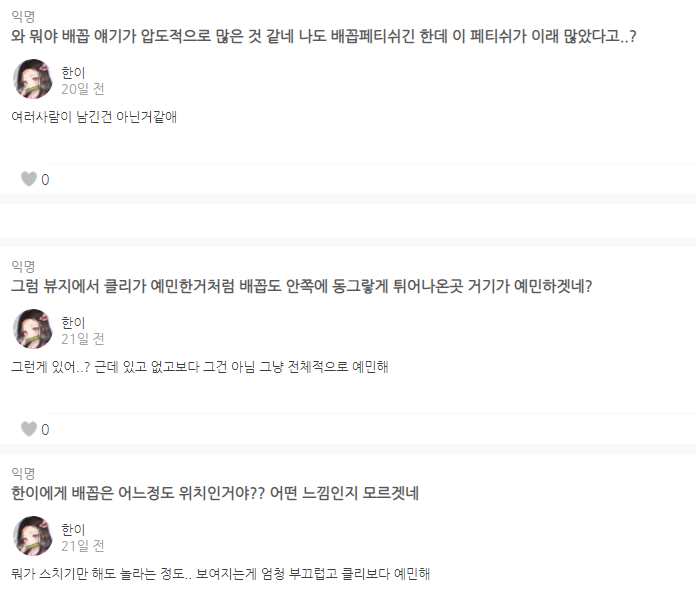
Task: Open question starting '그럼 뷰지에서 클리가'
Action: coord(301,287)
